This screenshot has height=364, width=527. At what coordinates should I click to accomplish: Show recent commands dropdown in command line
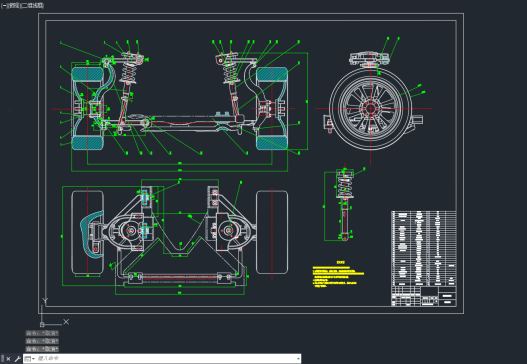tap(30, 359)
